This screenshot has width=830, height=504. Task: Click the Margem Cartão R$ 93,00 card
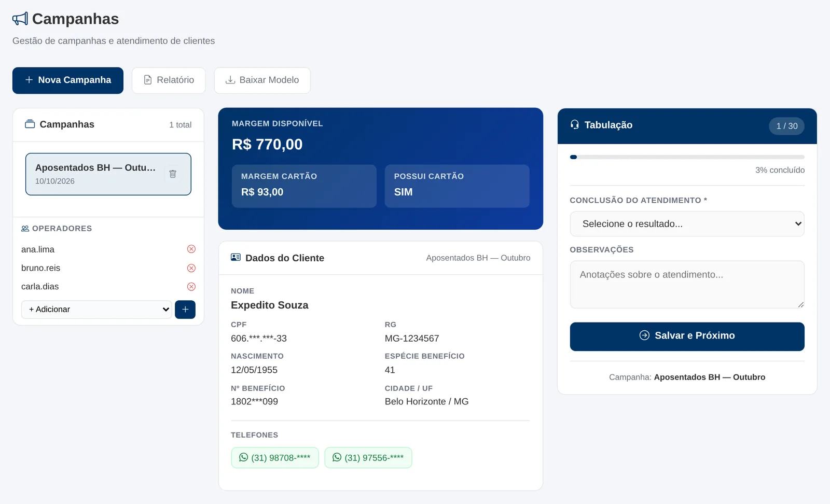tap(304, 186)
